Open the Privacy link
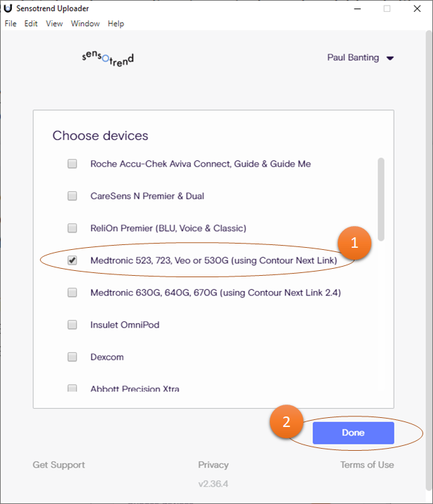Viewport: 433px width, 504px height. (x=213, y=465)
